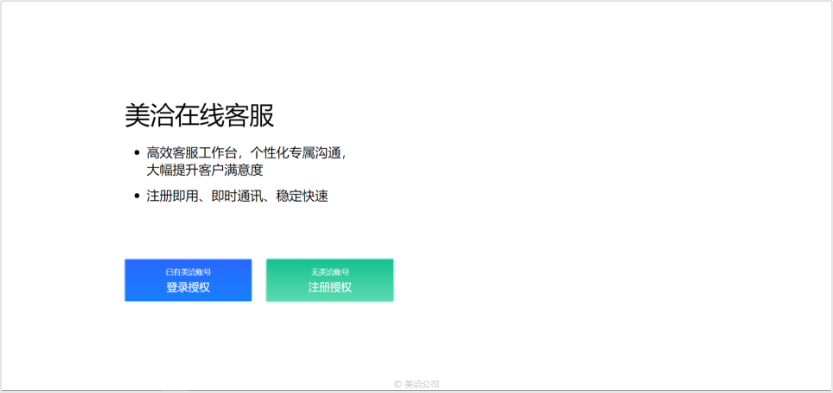Select the 美洽在线客服 heading text
This screenshot has height=393, width=833.
tap(199, 116)
